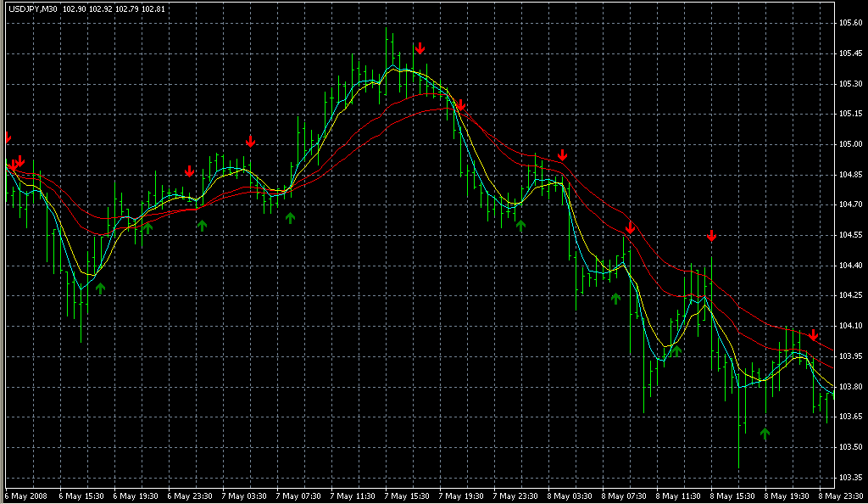Select the green arrow near 8 May 07:30

(x=616, y=299)
